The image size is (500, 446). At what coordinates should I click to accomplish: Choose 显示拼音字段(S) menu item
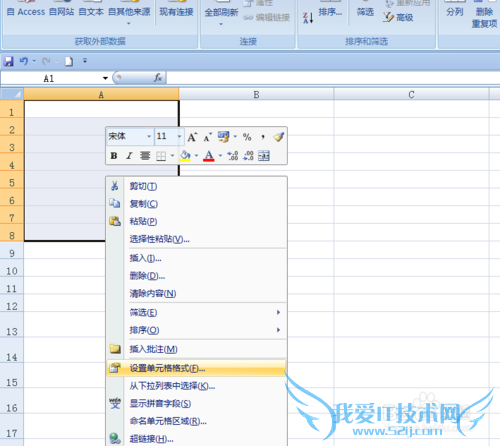(197, 404)
